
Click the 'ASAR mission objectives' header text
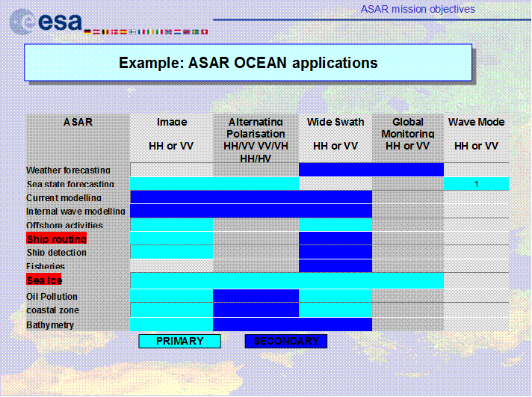418,9
